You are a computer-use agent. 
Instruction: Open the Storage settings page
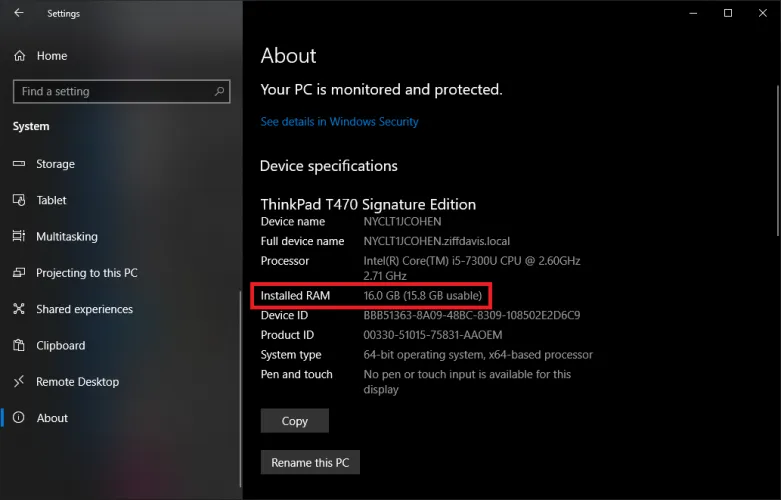(x=55, y=164)
